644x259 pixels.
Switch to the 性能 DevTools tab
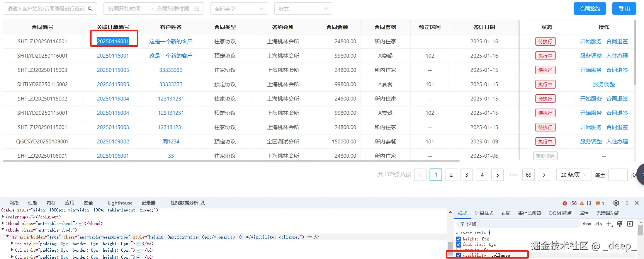pyautogui.click(x=33, y=203)
